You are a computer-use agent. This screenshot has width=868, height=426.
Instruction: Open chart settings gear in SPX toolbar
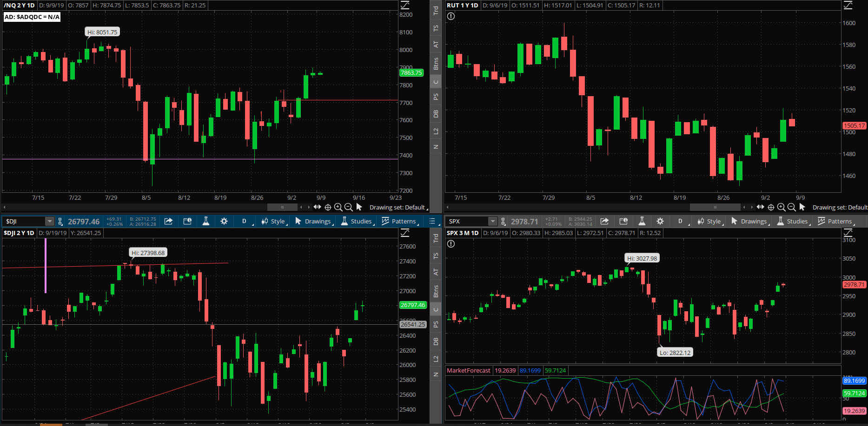click(x=660, y=222)
